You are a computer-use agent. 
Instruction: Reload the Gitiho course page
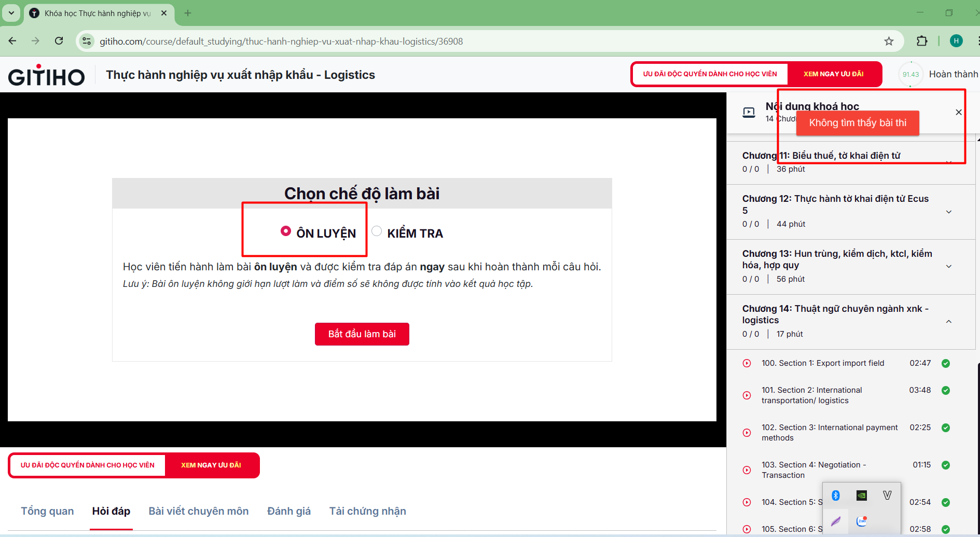(59, 41)
